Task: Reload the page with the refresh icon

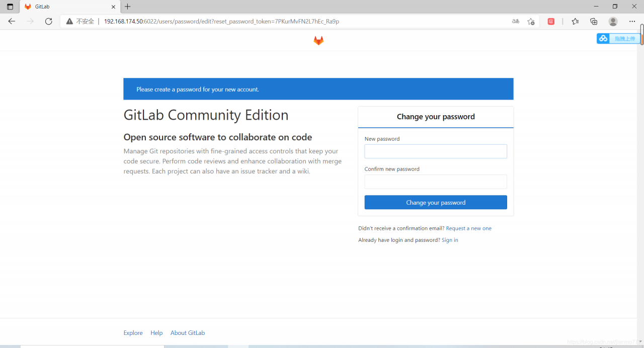Action: tap(49, 22)
